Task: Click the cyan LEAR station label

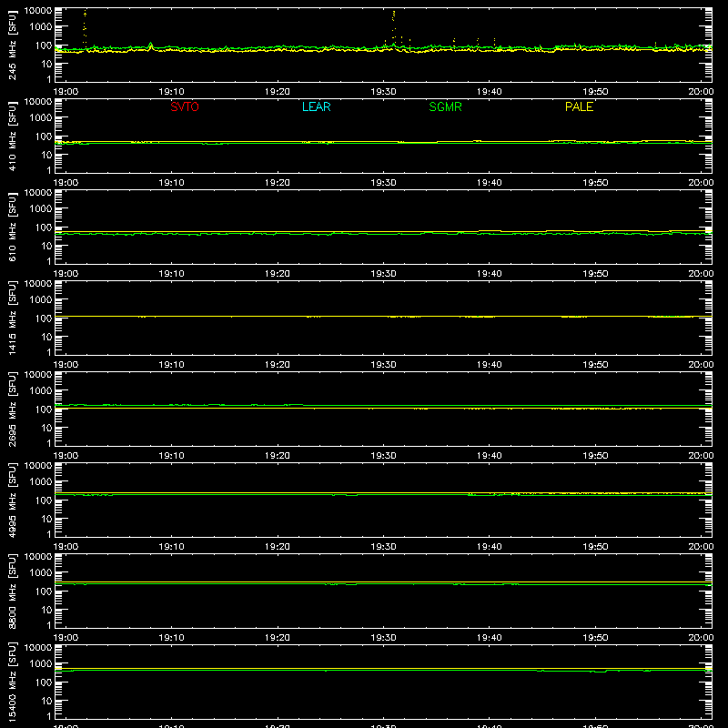Action: tap(316, 106)
